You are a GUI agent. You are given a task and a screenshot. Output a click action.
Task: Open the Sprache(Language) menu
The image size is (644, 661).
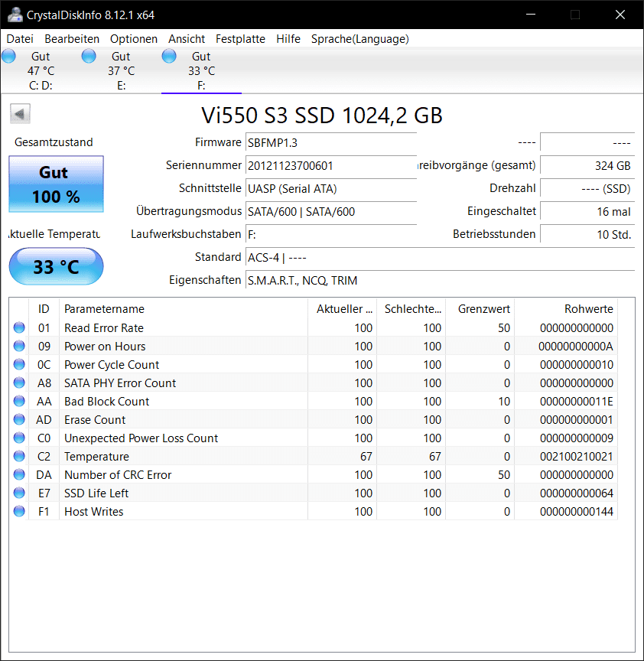[360, 39]
